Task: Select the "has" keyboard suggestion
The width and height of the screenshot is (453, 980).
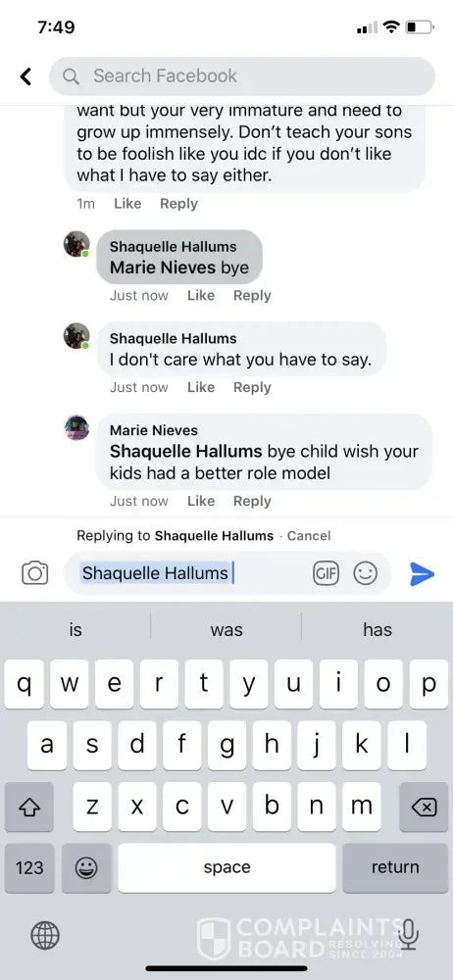Action: tap(377, 630)
